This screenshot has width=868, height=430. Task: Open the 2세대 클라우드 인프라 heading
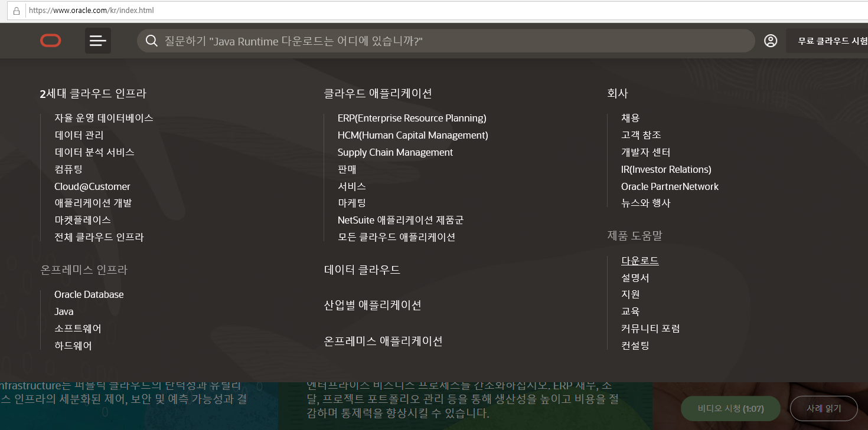(93, 93)
